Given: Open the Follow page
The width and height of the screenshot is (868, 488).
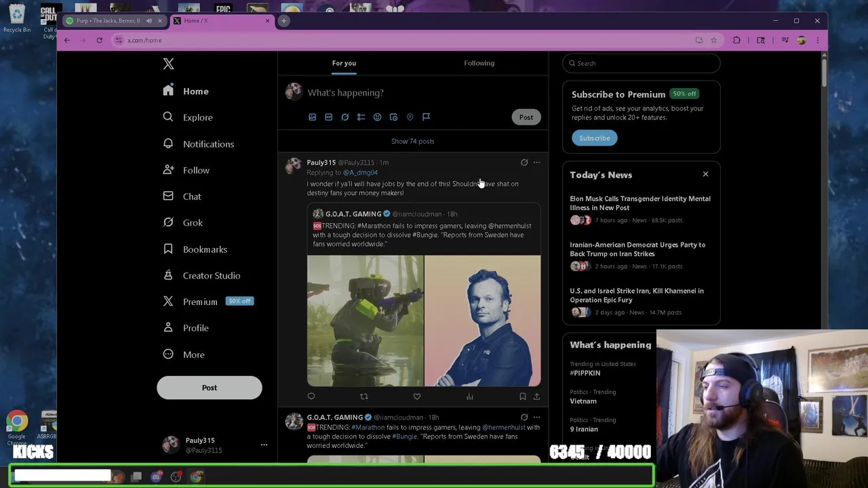Looking at the screenshot, I should coord(186,170).
